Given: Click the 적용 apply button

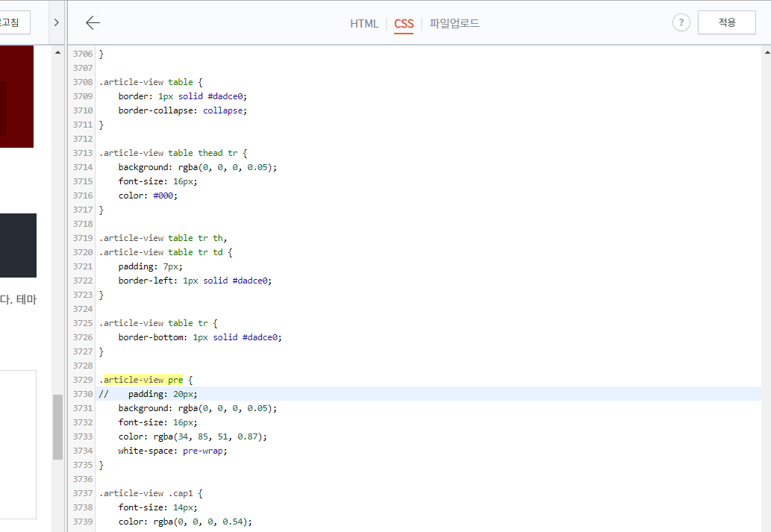Looking at the screenshot, I should (x=727, y=22).
